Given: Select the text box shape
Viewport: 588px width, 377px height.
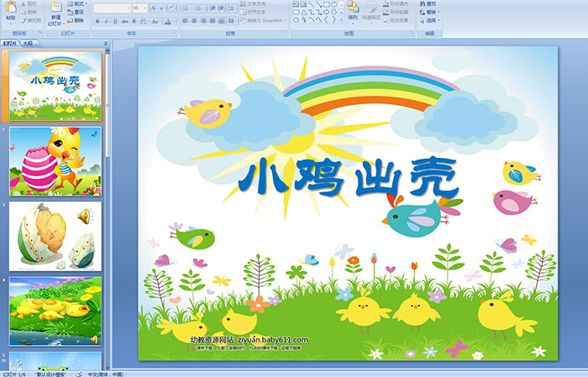Looking at the screenshot, I should (x=296, y=4).
